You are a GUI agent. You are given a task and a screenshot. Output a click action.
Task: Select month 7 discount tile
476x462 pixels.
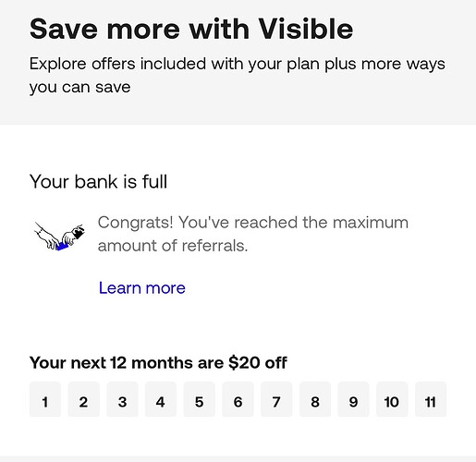tap(276, 399)
